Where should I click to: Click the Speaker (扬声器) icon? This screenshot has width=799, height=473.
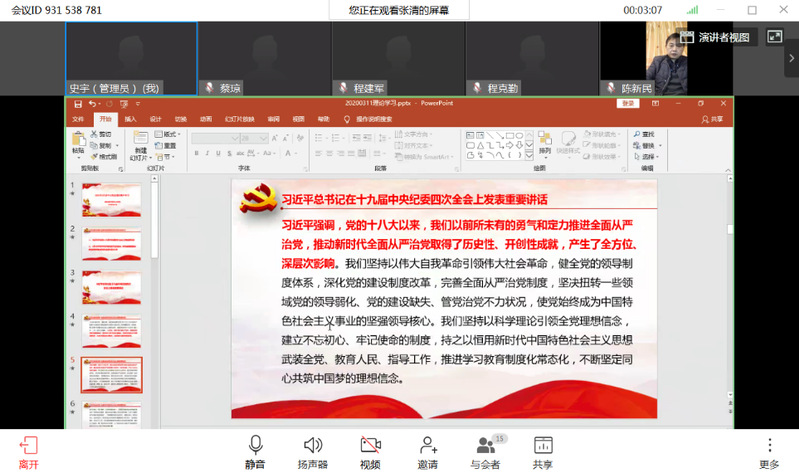click(x=312, y=445)
